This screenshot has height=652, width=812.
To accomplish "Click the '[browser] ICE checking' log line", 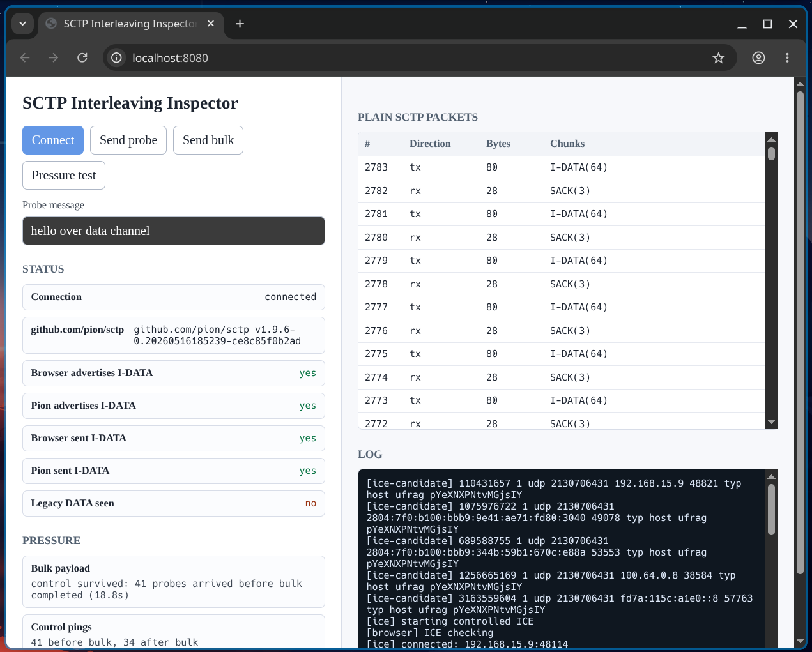I will [430, 633].
